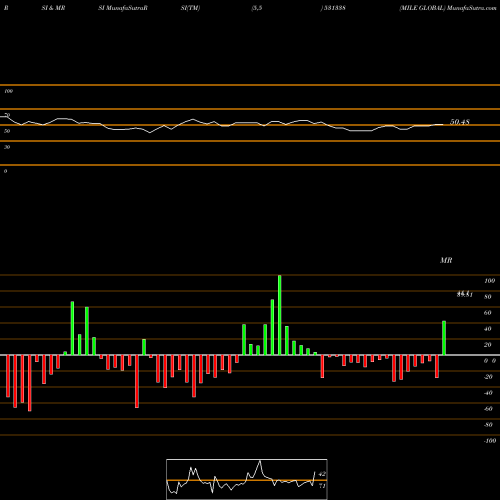
Task: Click the value 42 beside the mini chart
Action: [x=322, y=474]
